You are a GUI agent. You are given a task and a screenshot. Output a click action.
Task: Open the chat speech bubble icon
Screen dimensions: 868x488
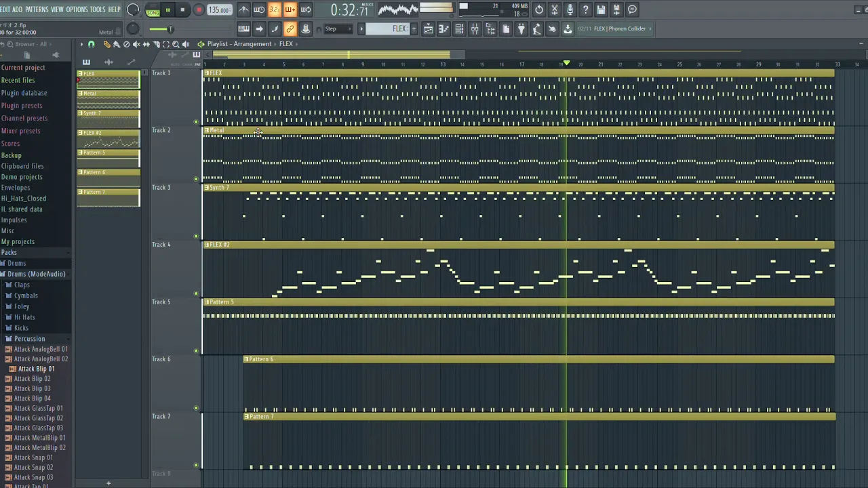click(x=633, y=9)
